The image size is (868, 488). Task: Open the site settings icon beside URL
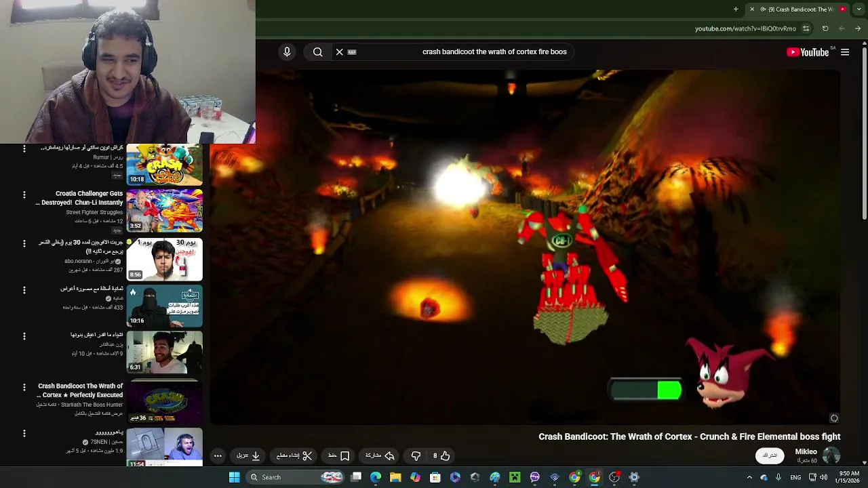coord(806,28)
